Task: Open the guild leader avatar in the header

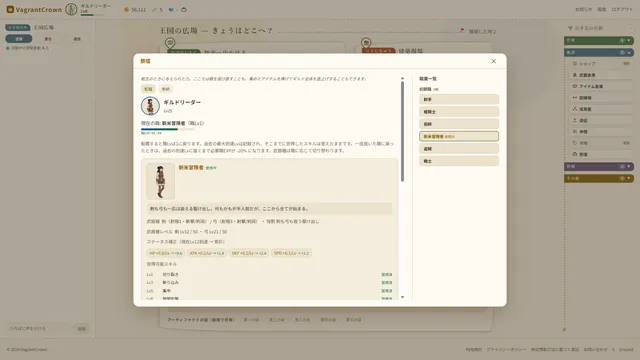Action: point(71,9)
